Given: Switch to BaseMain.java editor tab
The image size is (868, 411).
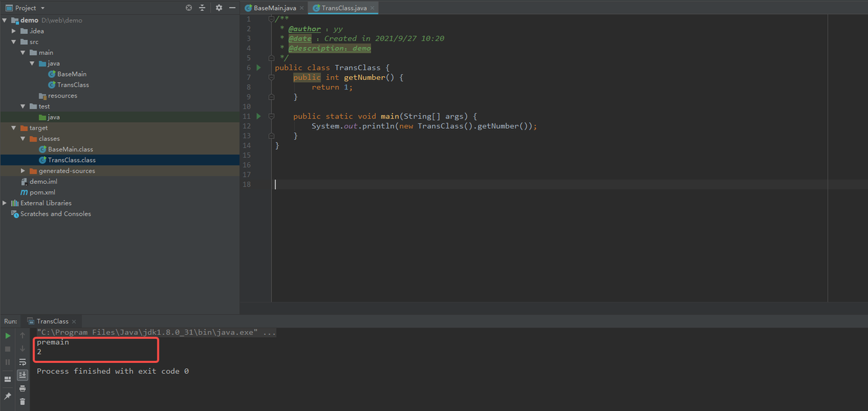Looking at the screenshot, I should click(274, 8).
